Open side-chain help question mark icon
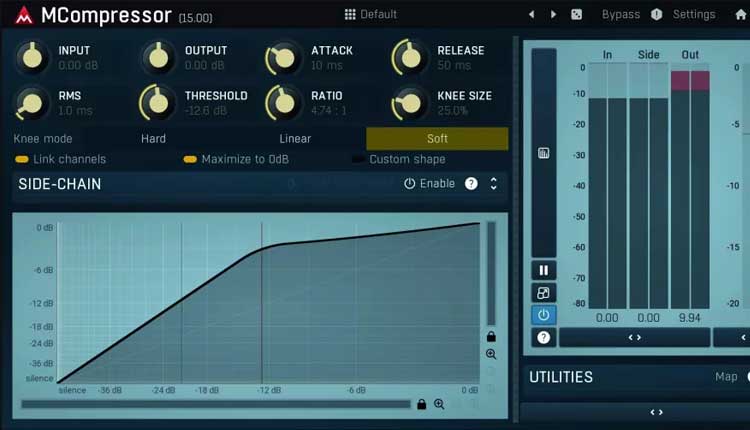 click(471, 184)
